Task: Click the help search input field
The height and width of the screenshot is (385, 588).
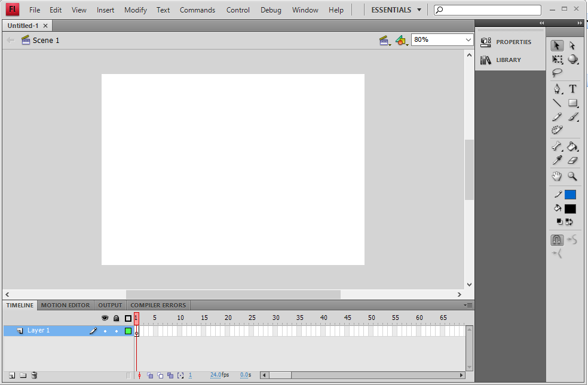Action: tap(488, 10)
